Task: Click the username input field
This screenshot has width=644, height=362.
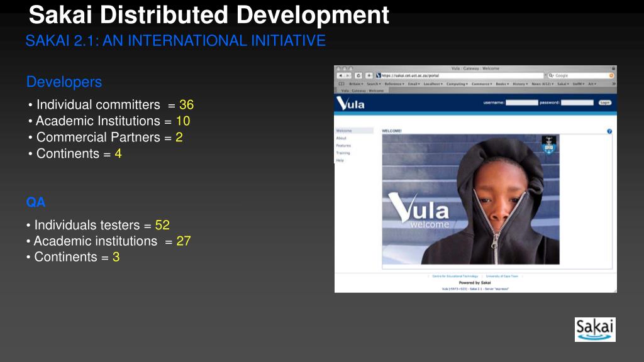Action: [521, 102]
